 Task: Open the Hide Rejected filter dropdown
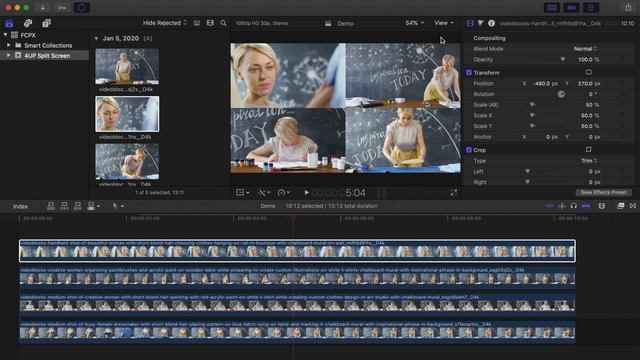(x=165, y=23)
